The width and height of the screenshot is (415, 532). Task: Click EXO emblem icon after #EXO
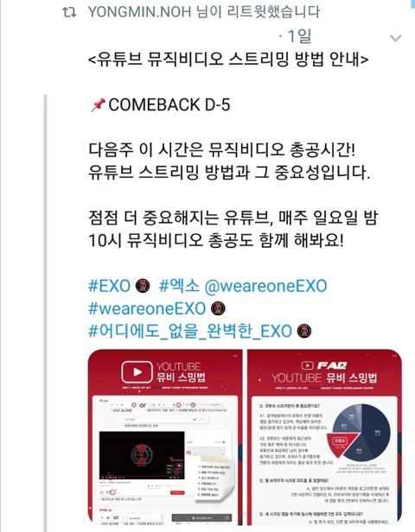tap(143, 286)
